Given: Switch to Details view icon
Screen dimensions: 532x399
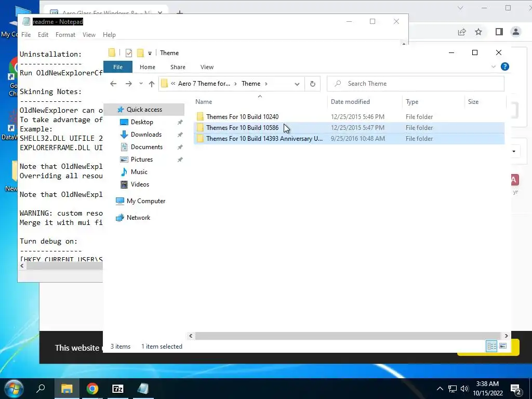Looking at the screenshot, I should (x=491, y=346).
